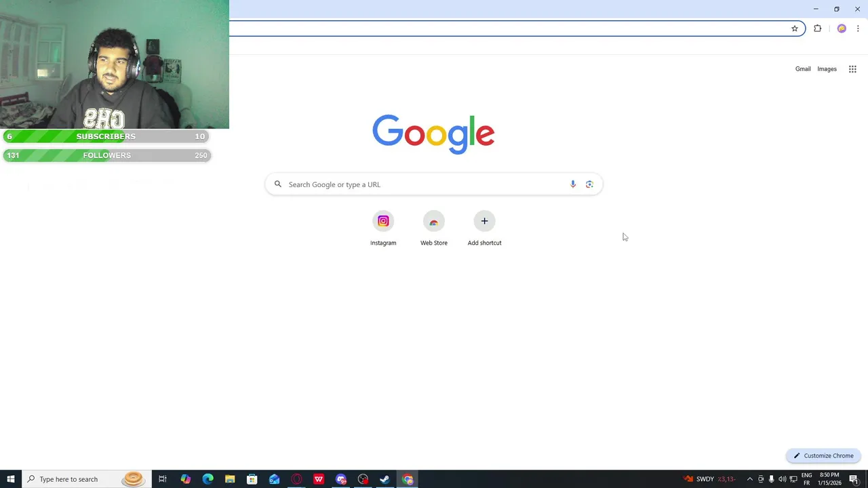
Task: Click the Add shortcut button
Action: [x=484, y=229]
